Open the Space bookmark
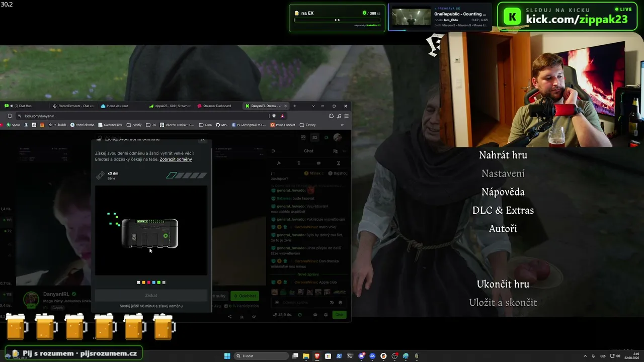Image resolution: width=644 pixels, height=362 pixels. point(13,125)
